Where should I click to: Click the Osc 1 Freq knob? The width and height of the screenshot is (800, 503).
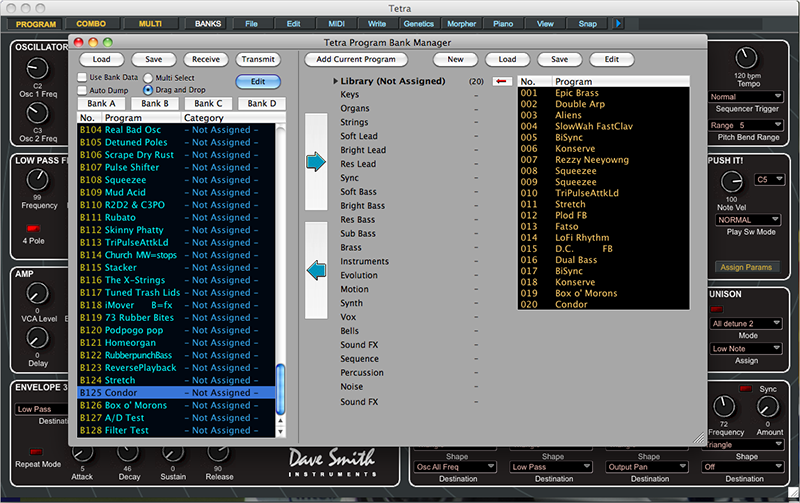(x=35, y=70)
